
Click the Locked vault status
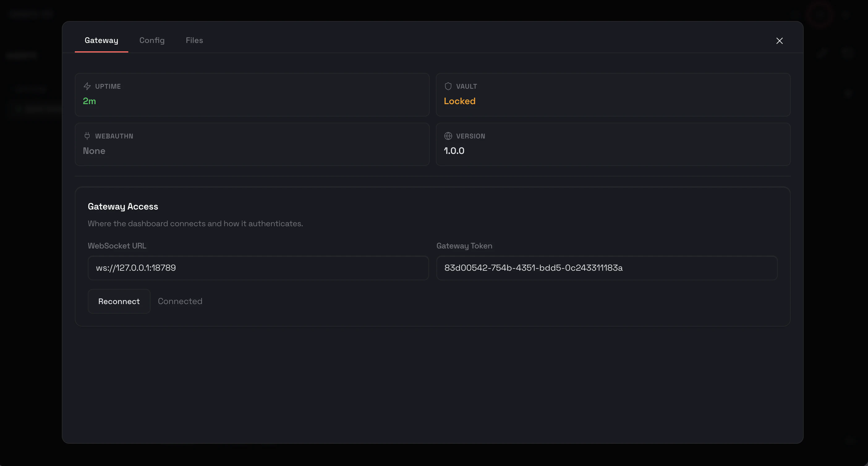[459, 101]
